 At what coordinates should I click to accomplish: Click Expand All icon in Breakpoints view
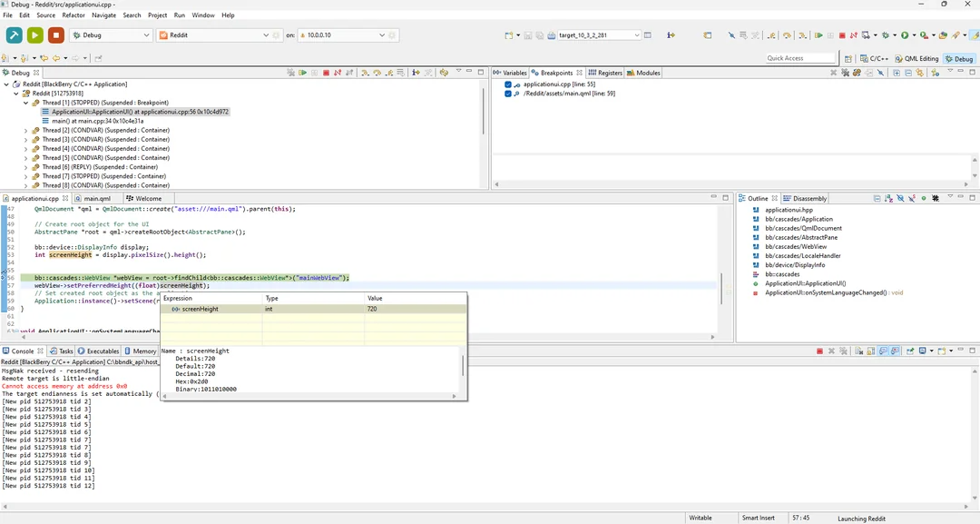point(897,73)
